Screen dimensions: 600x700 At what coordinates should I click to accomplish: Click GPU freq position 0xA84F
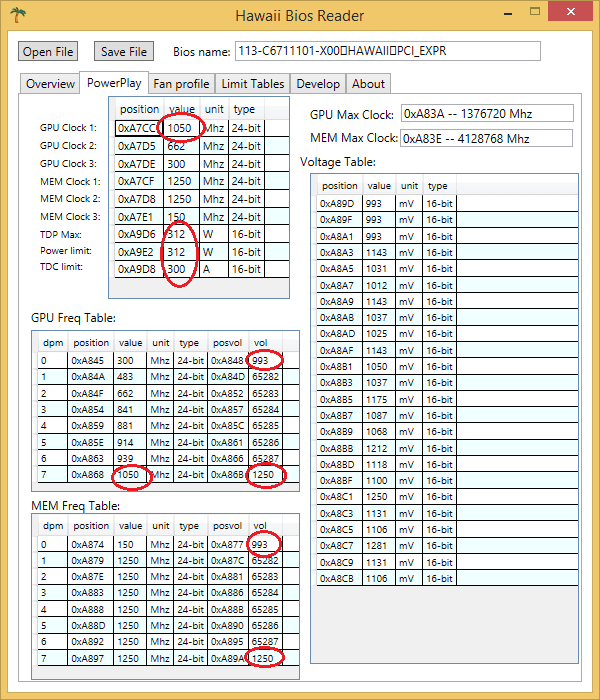click(91, 393)
